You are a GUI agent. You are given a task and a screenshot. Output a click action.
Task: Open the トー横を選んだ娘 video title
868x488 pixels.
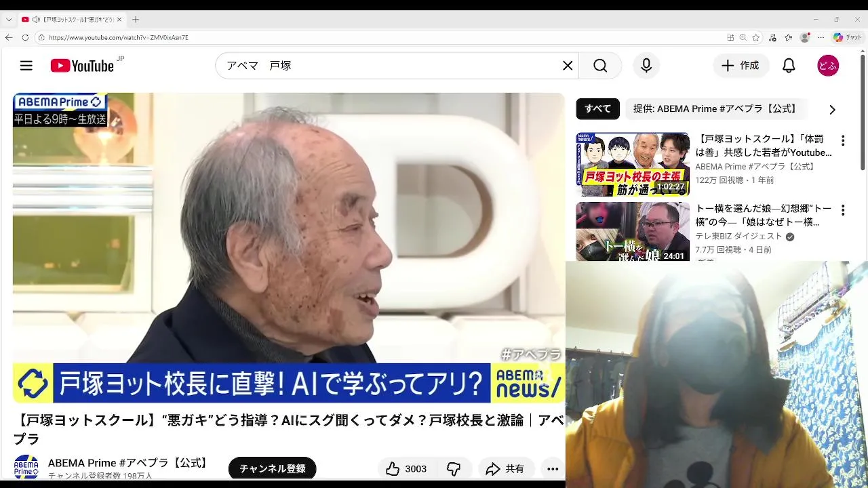(x=764, y=215)
